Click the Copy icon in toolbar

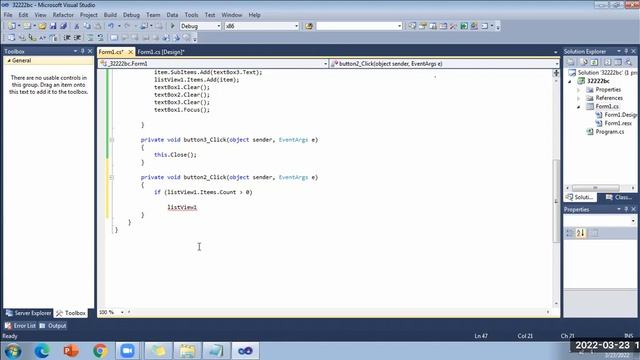[87, 26]
